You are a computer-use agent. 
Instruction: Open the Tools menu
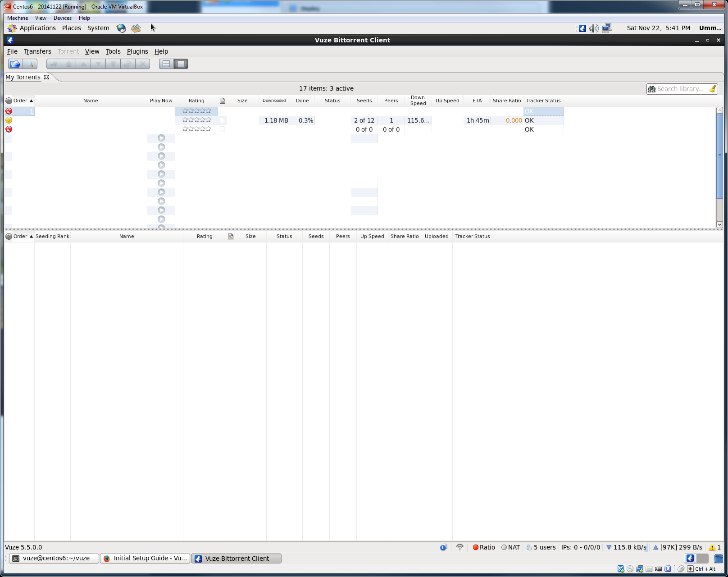tap(113, 51)
